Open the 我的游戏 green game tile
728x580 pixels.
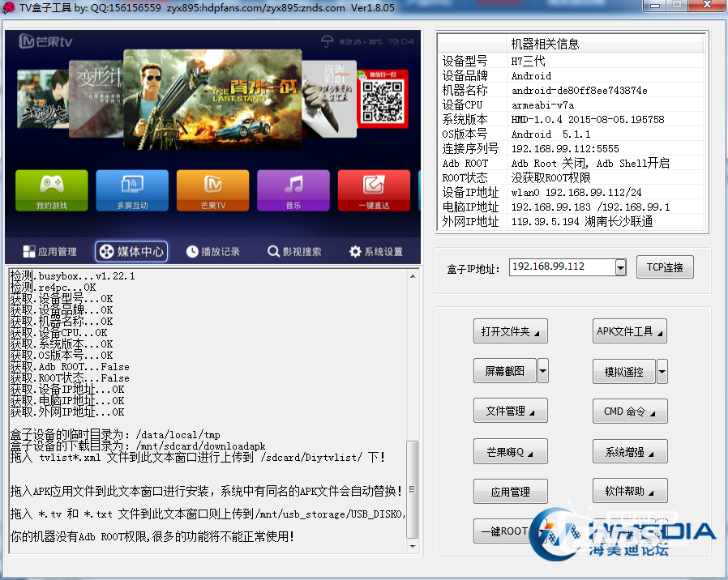tap(52, 190)
